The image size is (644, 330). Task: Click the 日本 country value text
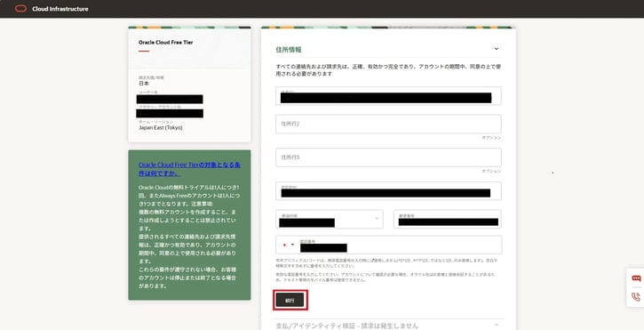(x=144, y=84)
